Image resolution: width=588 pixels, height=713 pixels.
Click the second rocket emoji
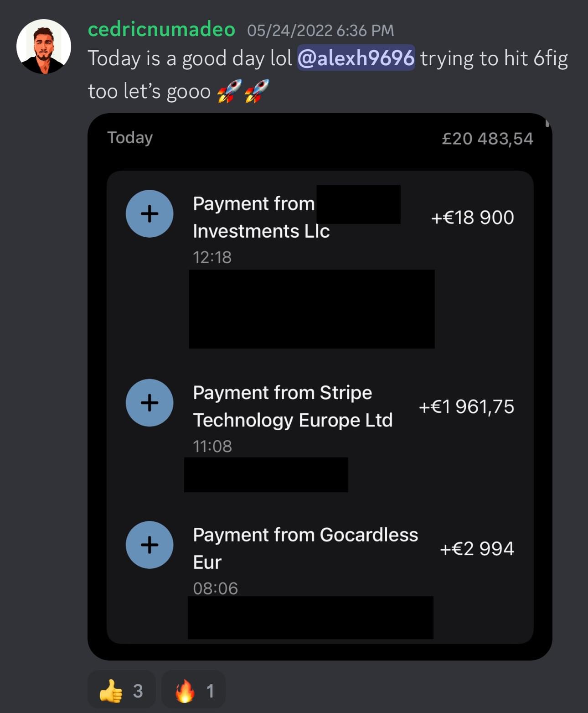257,91
